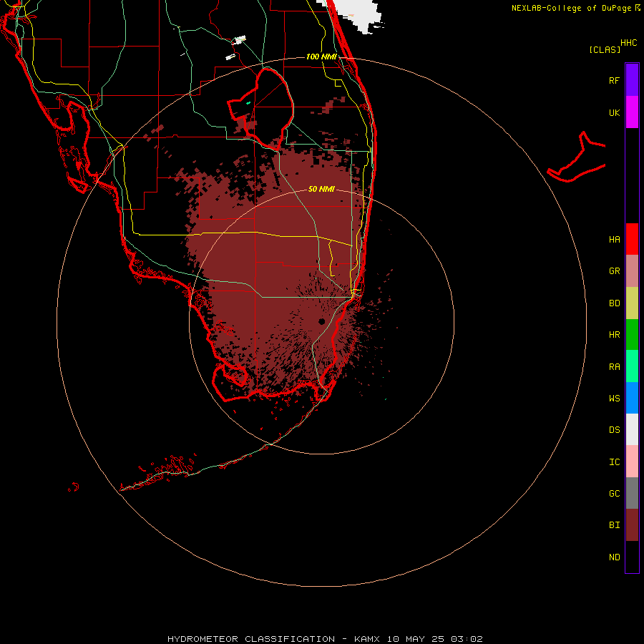644x644 pixels.
Task: Click the "[CLAS]" units label
Action: 605,49
